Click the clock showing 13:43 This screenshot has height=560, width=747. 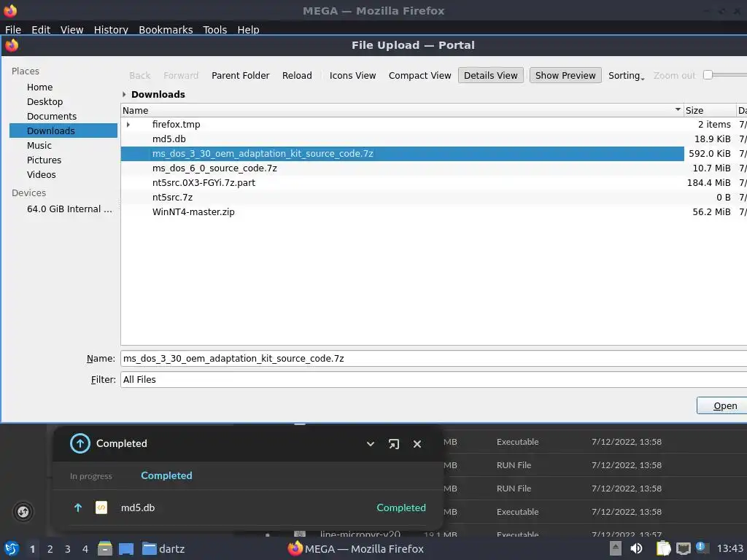click(x=729, y=548)
